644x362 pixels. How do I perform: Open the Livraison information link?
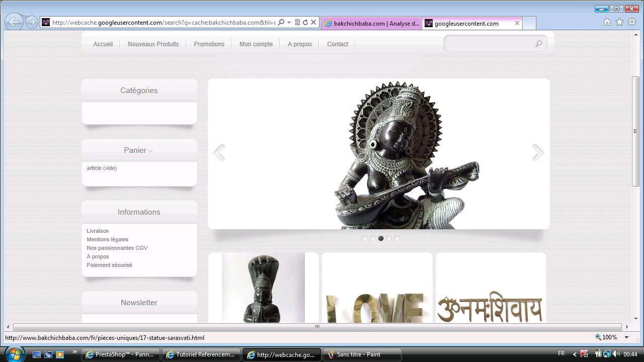pos(98,231)
